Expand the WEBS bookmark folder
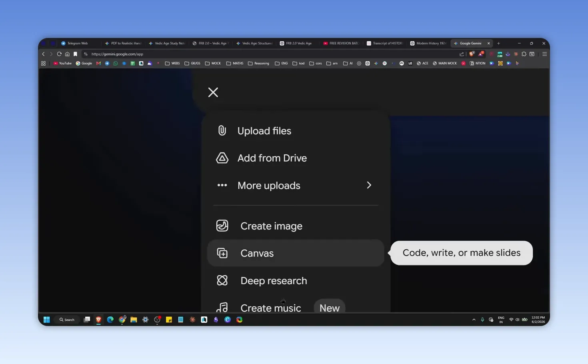 [172, 63]
